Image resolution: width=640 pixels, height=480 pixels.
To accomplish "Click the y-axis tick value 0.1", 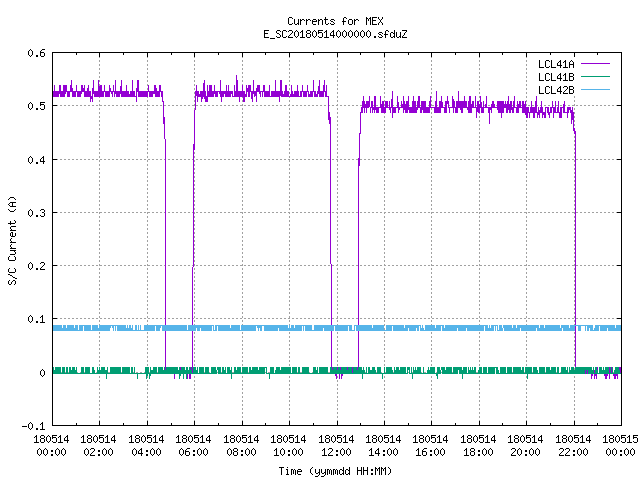I will point(36,319).
